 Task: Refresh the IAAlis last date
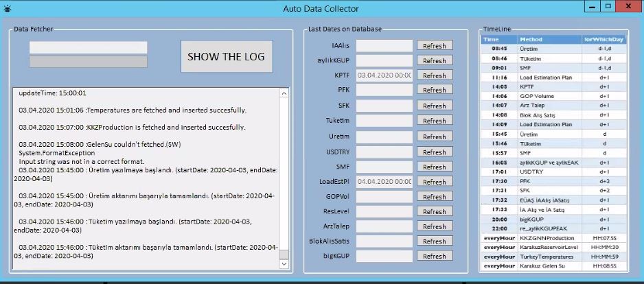tap(434, 46)
